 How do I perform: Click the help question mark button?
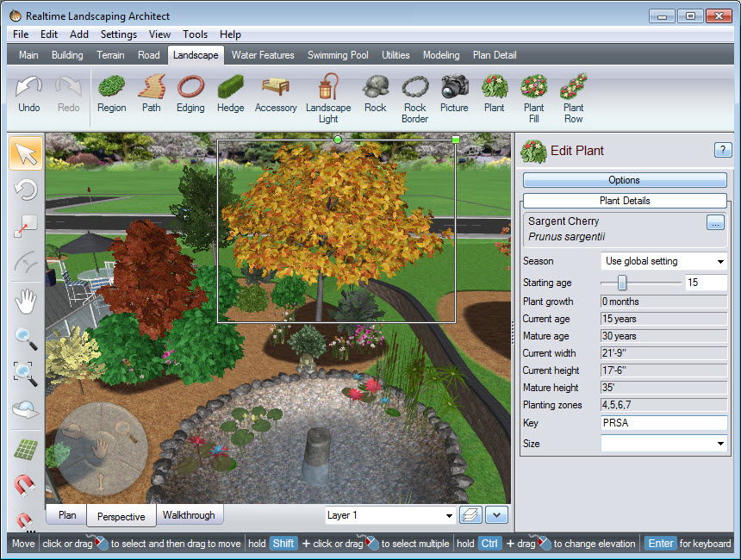click(723, 150)
